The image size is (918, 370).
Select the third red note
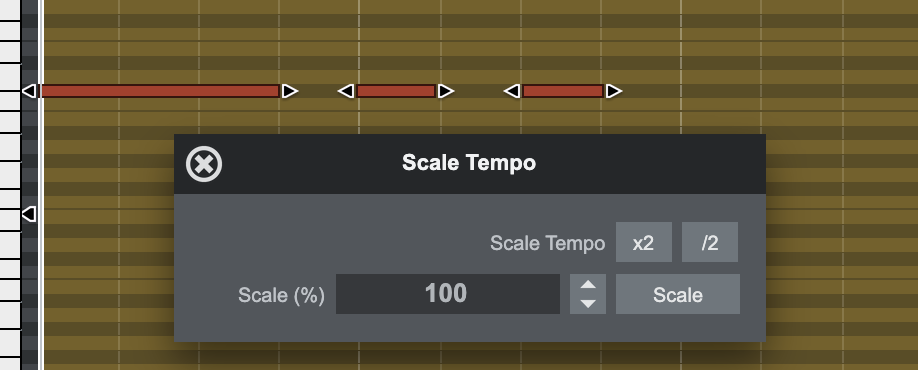(563, 91)
